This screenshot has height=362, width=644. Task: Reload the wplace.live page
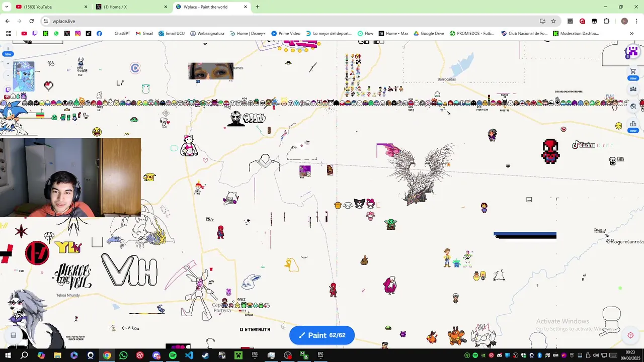[31, 21]
